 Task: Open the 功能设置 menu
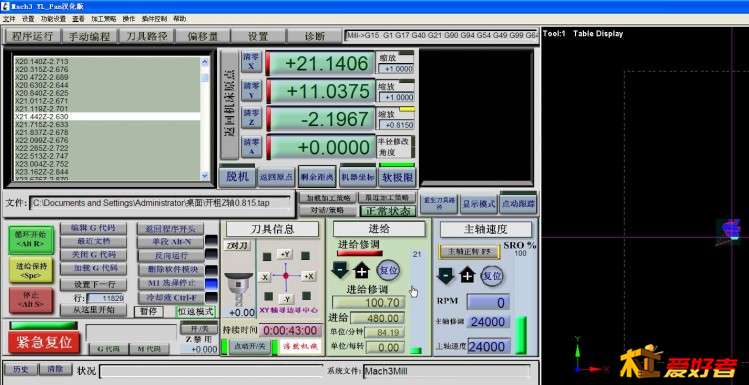click(x=53, y=19)
